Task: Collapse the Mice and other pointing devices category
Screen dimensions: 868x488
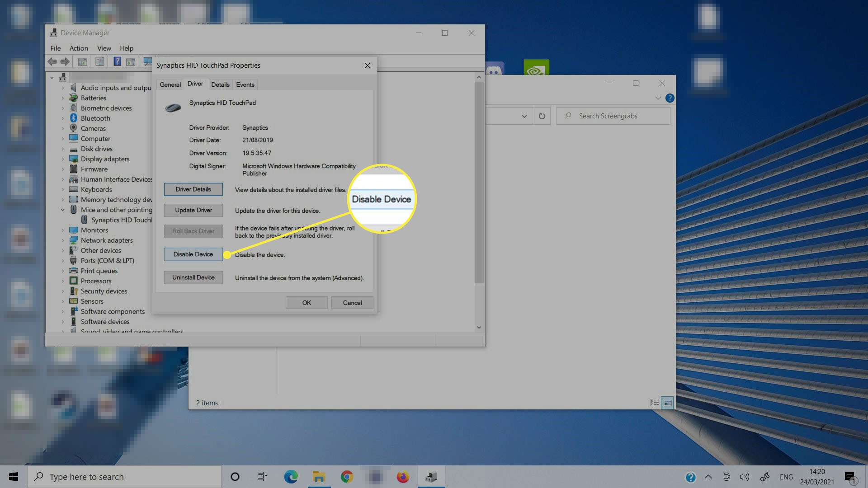Action: pyautogui.click(x=63, y=210)
